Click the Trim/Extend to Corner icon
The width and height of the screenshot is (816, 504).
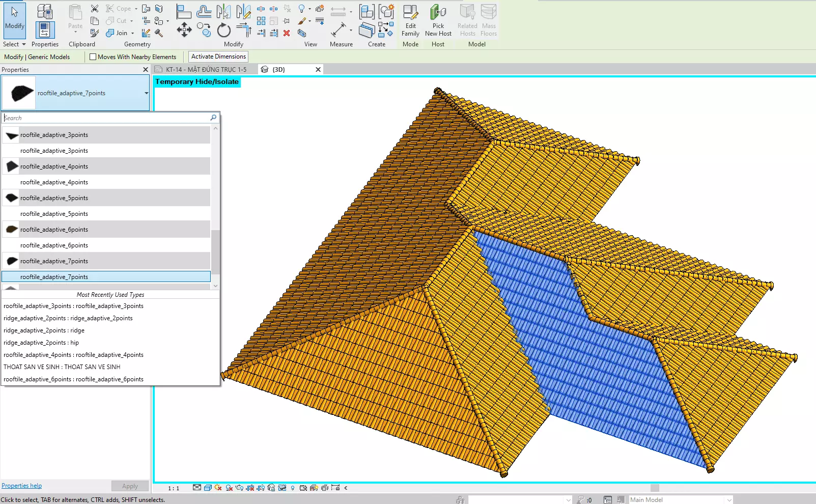tap(243, 30)
